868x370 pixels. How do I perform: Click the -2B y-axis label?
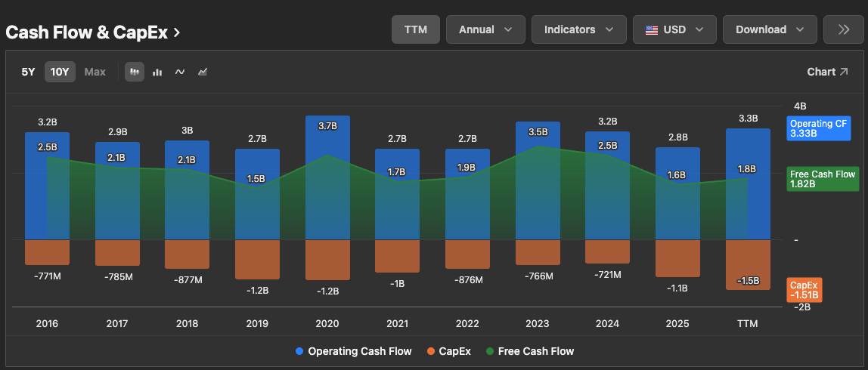coord(802,307)
